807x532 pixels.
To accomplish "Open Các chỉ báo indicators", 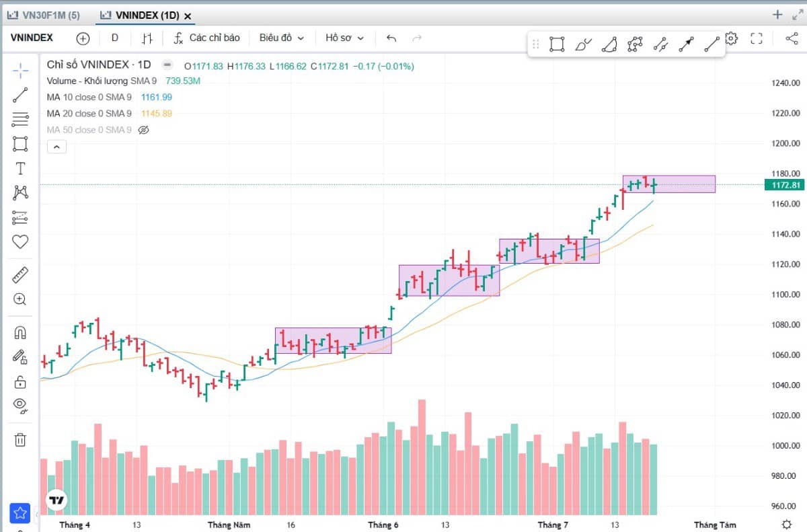I will pos(206,38).
